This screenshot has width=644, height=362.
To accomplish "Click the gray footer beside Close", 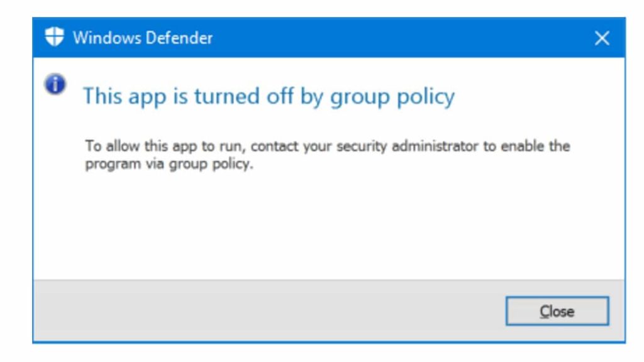I will pyautogui.click(x=267, y=310).
